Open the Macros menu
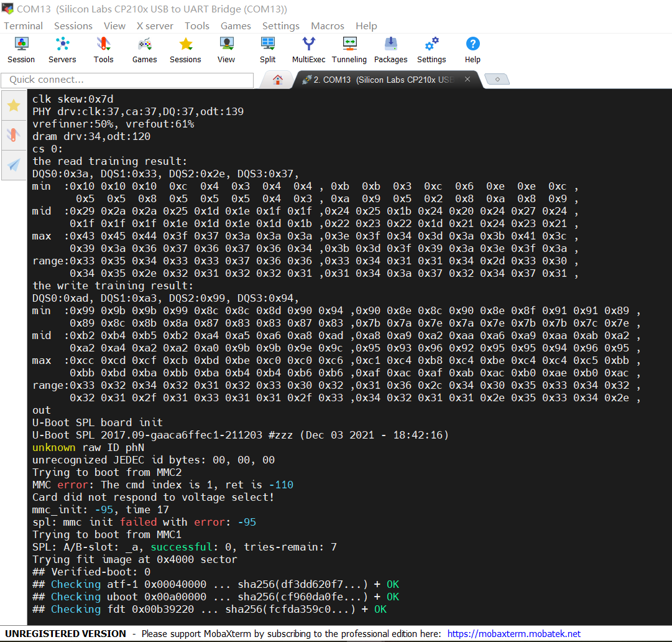Screen dimensions: 672x642 (328, 26)
